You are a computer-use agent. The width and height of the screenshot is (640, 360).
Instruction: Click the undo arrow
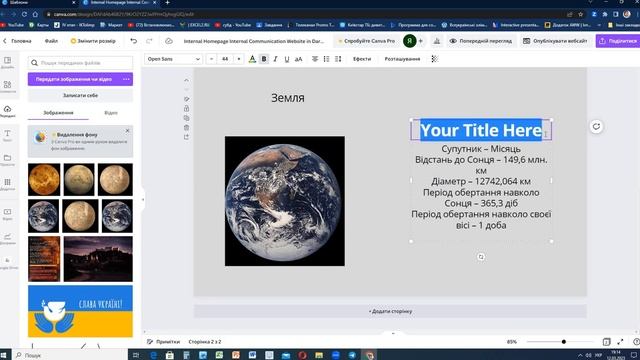(133, 41)
